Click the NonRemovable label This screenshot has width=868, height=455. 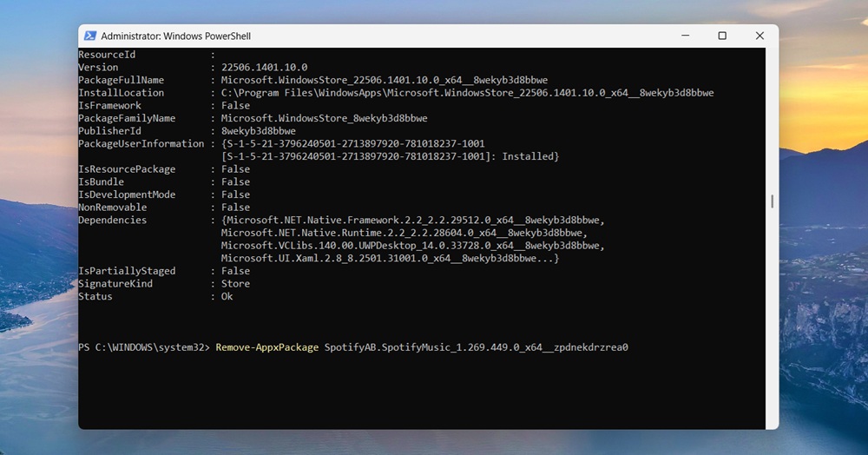click(x=112, y=208)
